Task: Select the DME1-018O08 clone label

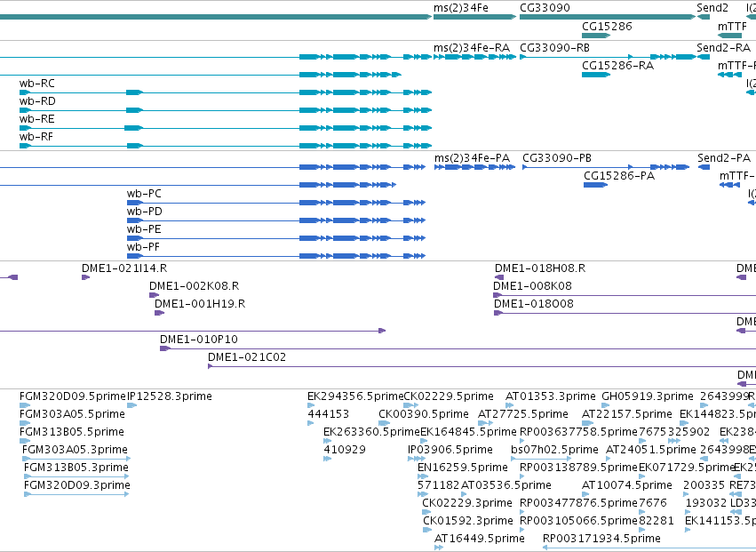Action: tap(534, 304)
